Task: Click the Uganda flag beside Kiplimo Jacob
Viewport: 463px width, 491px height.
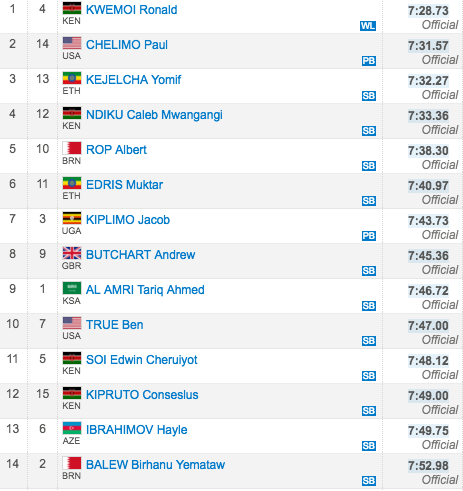Action: tap(72, 218)
